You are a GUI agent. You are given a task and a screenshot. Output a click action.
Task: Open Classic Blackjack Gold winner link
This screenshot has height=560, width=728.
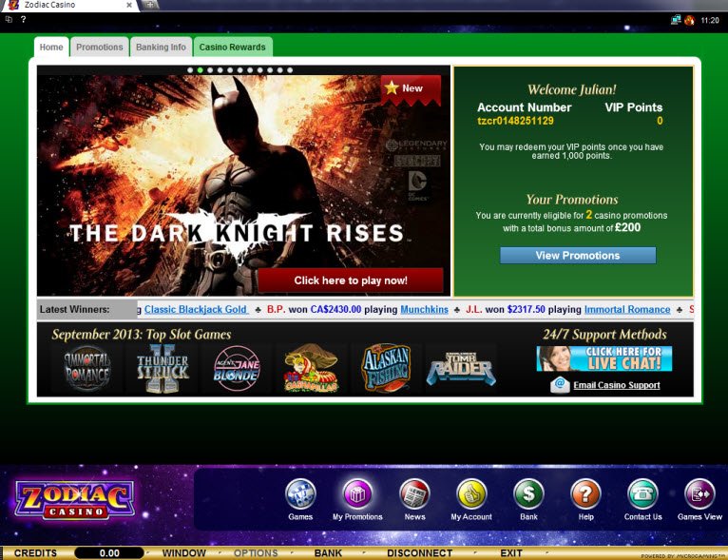[196, 309]
